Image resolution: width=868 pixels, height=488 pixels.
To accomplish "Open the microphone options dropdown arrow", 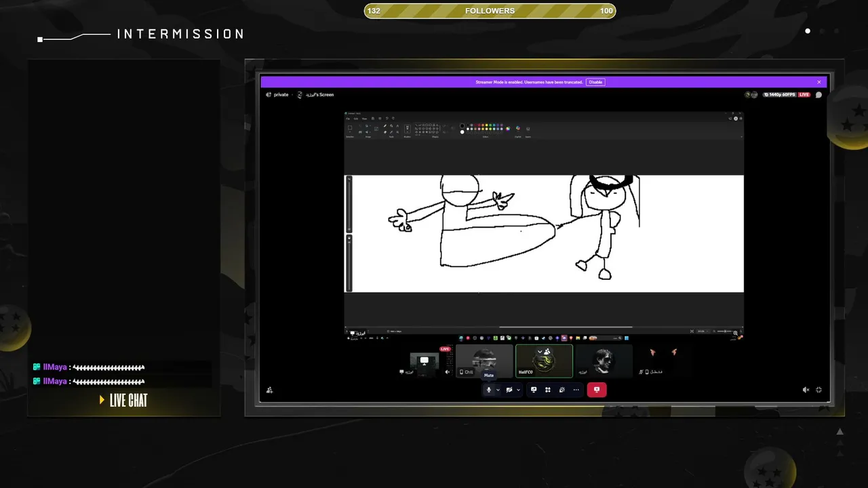I will [x=498, y=390].
